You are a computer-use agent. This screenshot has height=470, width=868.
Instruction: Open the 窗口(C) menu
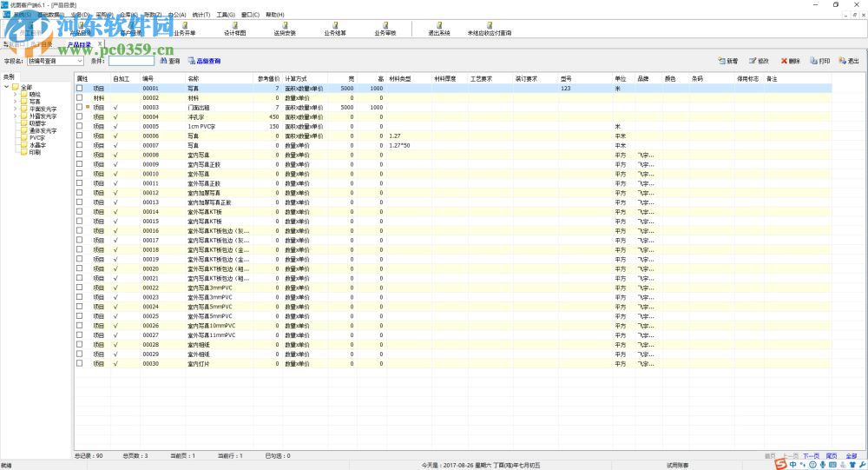tap(250, 15)
